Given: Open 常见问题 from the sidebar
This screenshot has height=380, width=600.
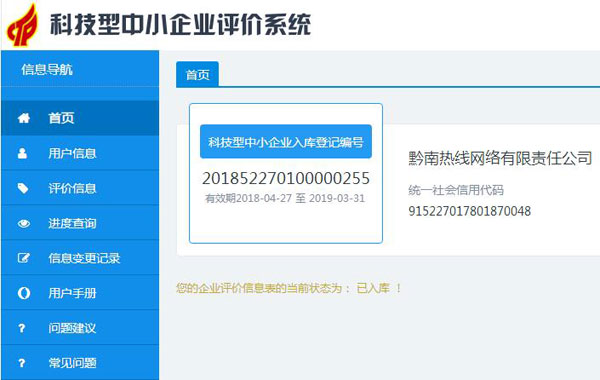Looking at the screenshot, I should pyautogui.click(x=80, y=363).
